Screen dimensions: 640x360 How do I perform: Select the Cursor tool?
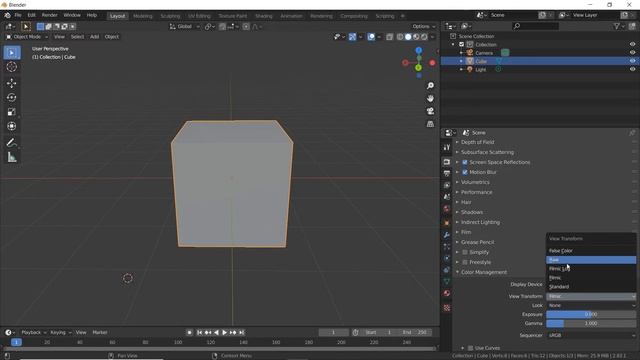pyautogui.click(x=11, y=67)
